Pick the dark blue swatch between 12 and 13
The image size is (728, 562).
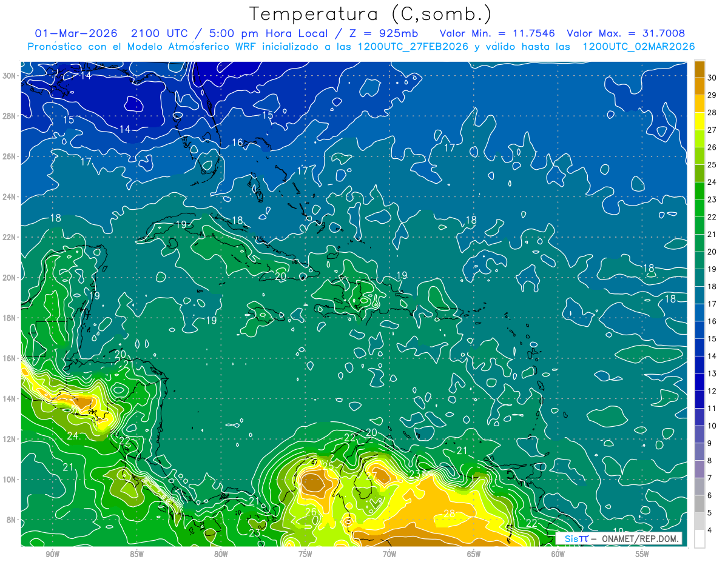[699, 382]
